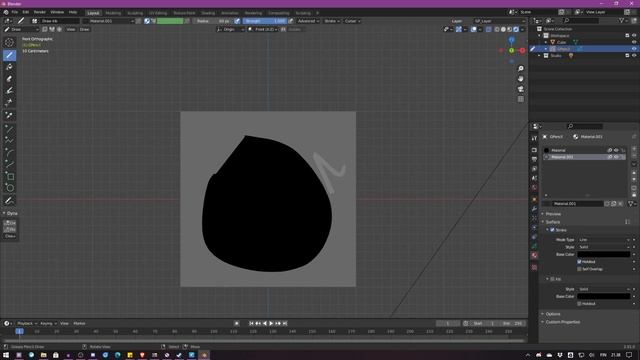Click the zoom view magnifier icon

click(520, 69)
